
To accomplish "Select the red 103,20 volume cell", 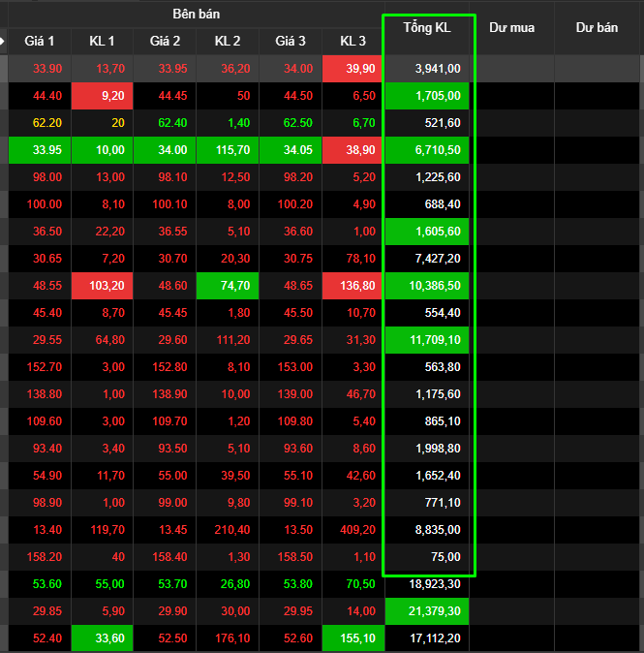I will click(x=102, y=287).
